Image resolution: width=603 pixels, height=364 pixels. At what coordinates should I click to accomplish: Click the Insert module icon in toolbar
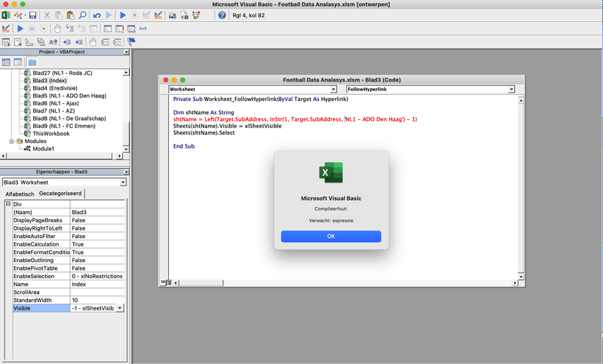(17, 15)
